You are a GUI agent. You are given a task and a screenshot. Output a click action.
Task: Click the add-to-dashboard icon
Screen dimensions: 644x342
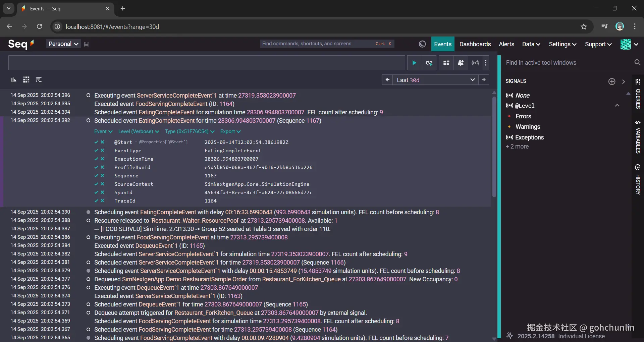(x=446, y=63)
